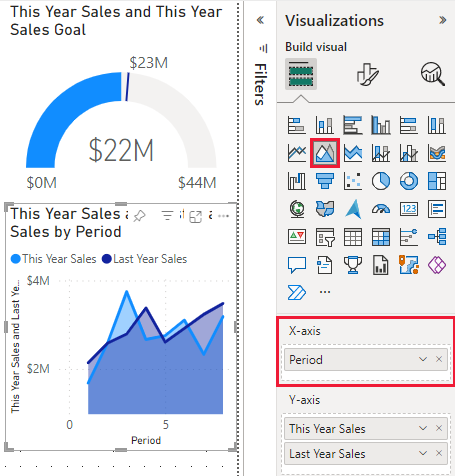Choose the Slicer visual

point(325,237)
